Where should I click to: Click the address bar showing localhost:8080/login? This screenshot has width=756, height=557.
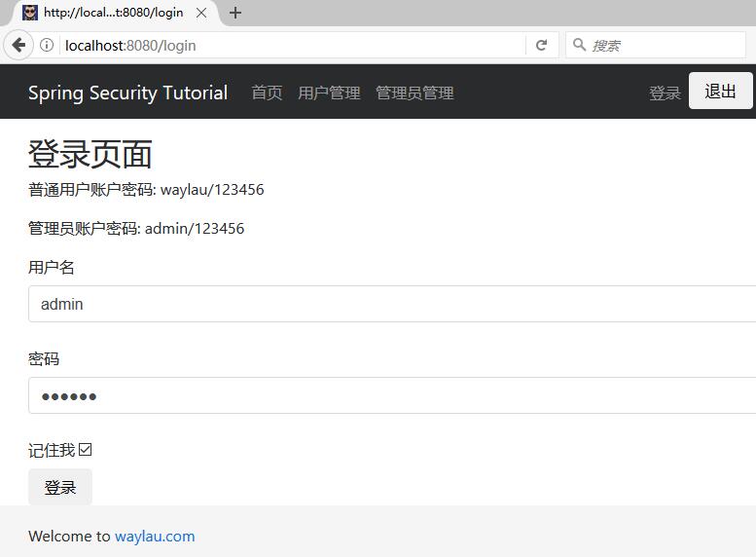292,46
